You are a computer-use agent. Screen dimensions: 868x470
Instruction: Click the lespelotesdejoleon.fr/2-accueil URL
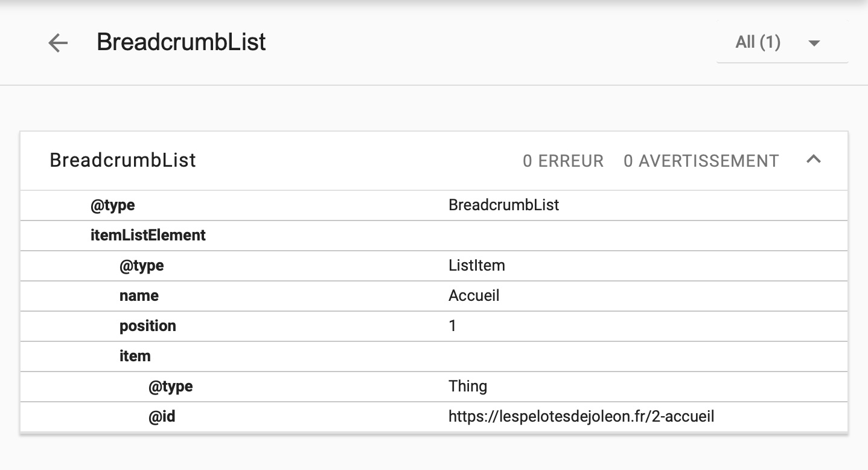click(x=581, y=416)
